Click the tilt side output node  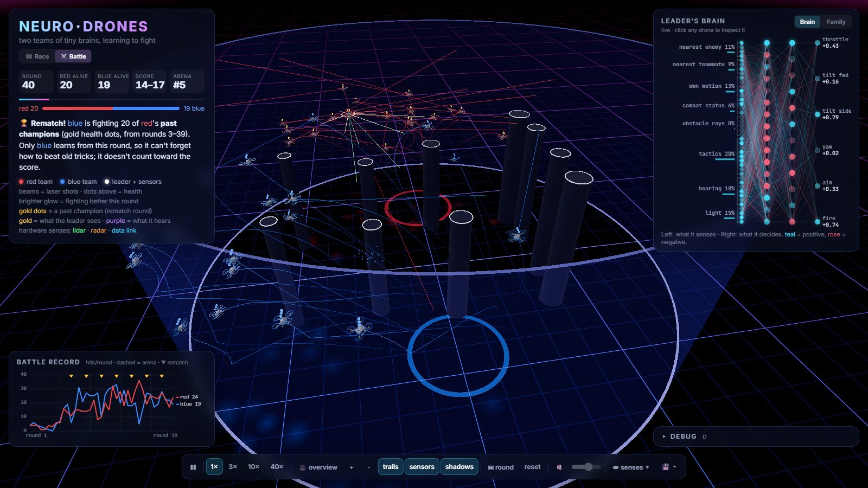[x=817, y=114]
